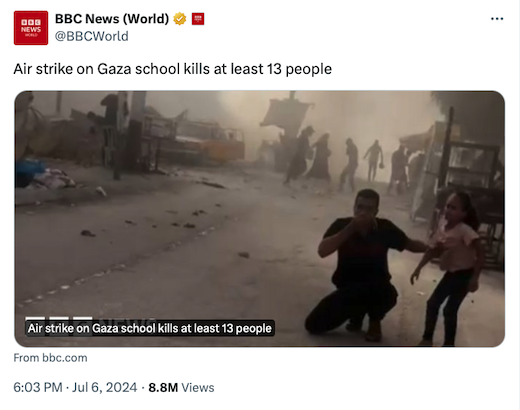Open the @BBCWorld handle link
The image size is (520, 410).
coord(92,36)
